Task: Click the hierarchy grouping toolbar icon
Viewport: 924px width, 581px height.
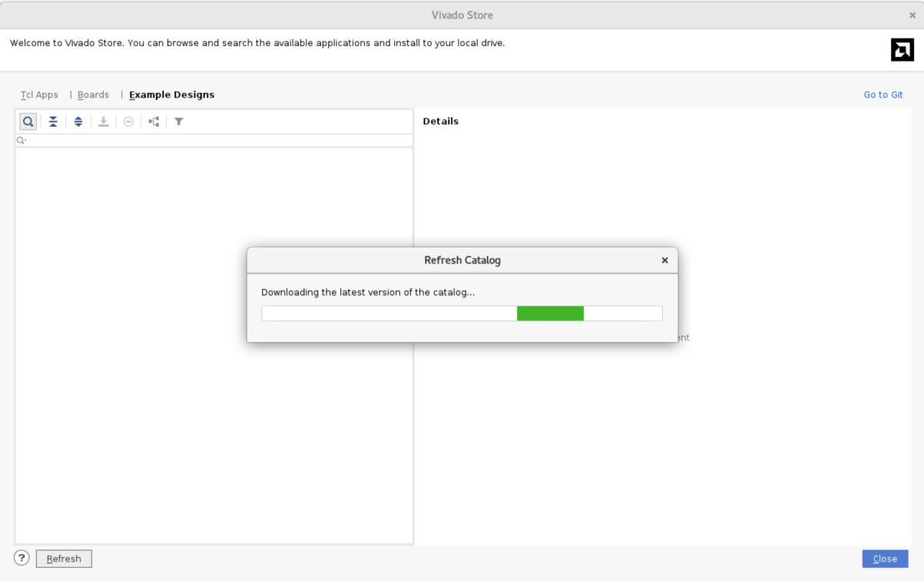Action: click(x=154, y=121)
